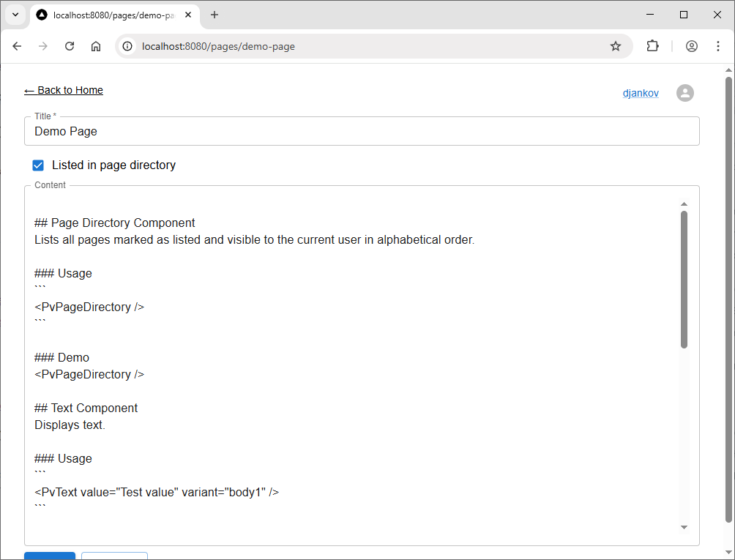Bookmark this page with the star

[x=616, y=46]
